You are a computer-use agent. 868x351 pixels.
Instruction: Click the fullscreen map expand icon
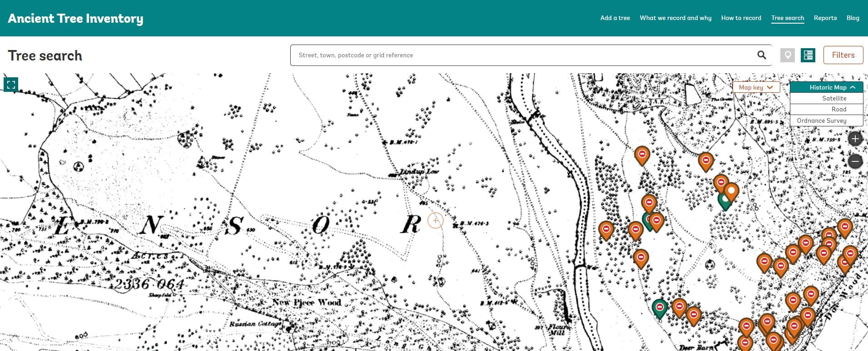pyautogui.click(x=11, y=84)
